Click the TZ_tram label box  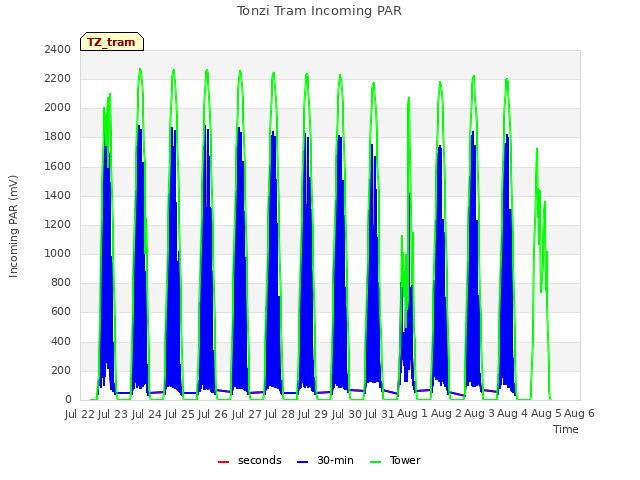112,42
